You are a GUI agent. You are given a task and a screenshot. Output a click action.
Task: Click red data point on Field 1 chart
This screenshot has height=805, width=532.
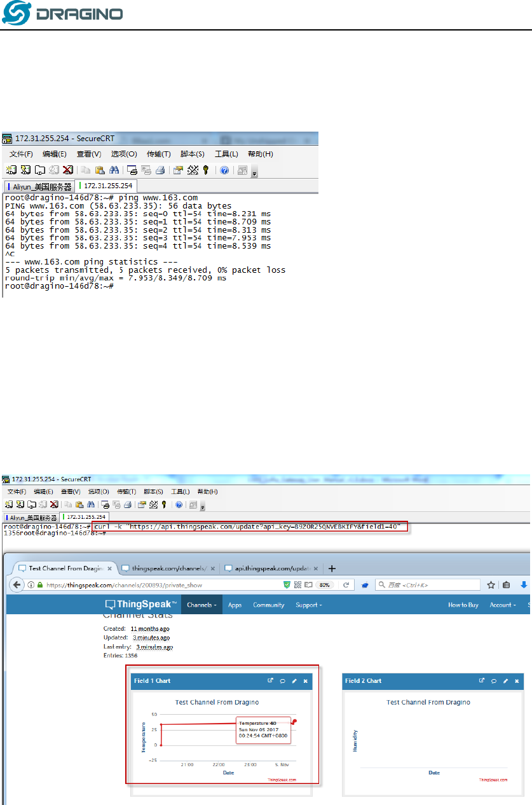tap(294, 722)
